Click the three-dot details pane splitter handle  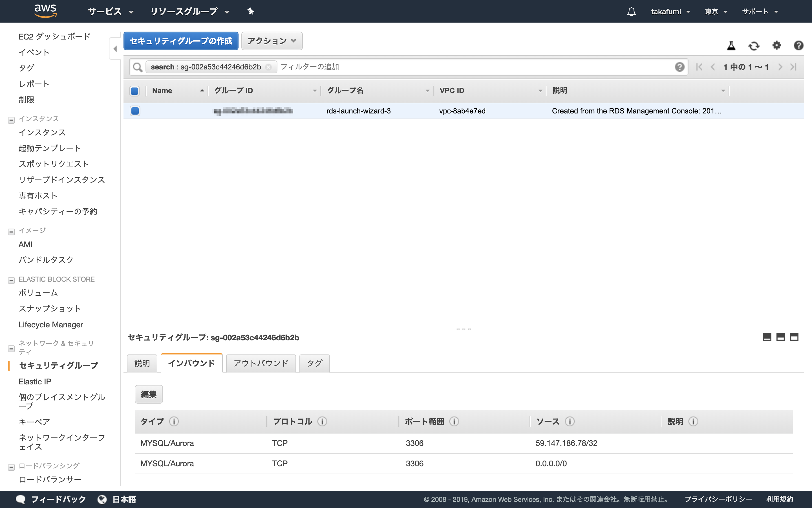[x=464, y=329]
